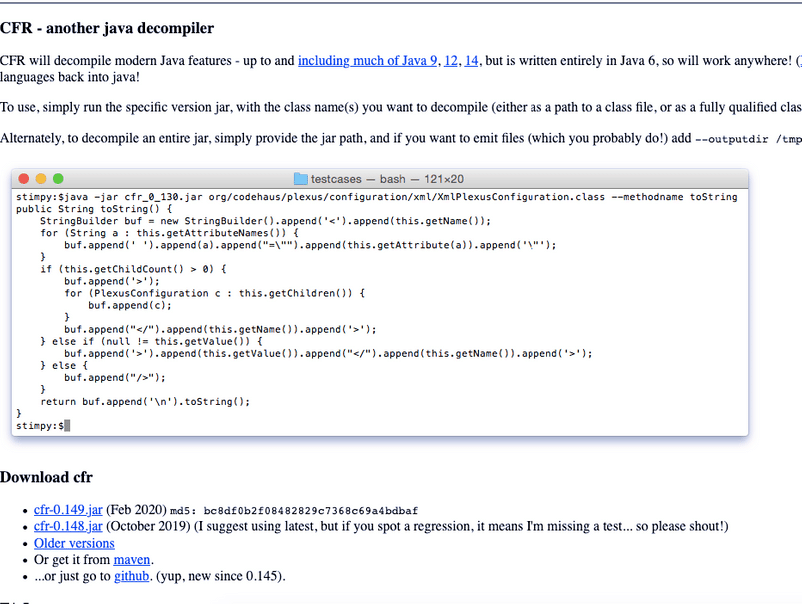Click '(yup, new since 0.145)' text
Screen dimensions: 802x604
click(220, 576)
